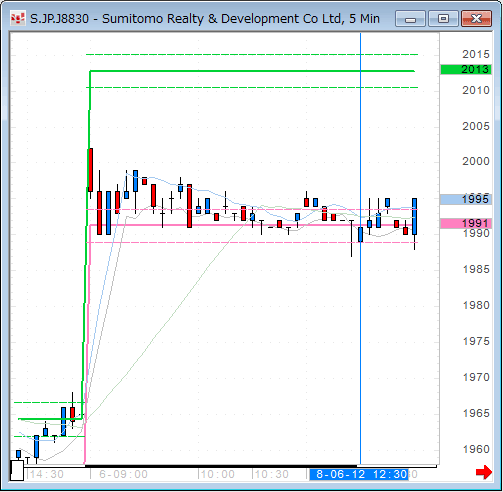Click the 1980 price axis label

tap(476, 305)
